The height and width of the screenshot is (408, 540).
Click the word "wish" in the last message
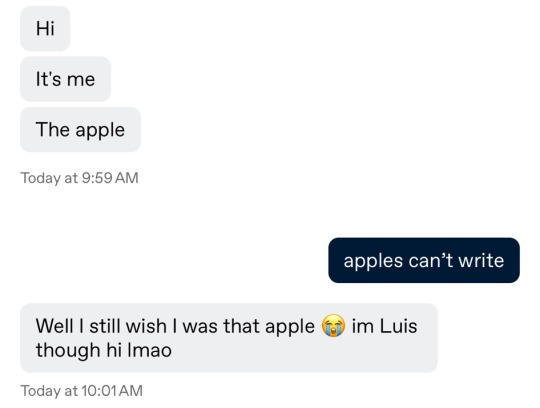pos(146,326)
